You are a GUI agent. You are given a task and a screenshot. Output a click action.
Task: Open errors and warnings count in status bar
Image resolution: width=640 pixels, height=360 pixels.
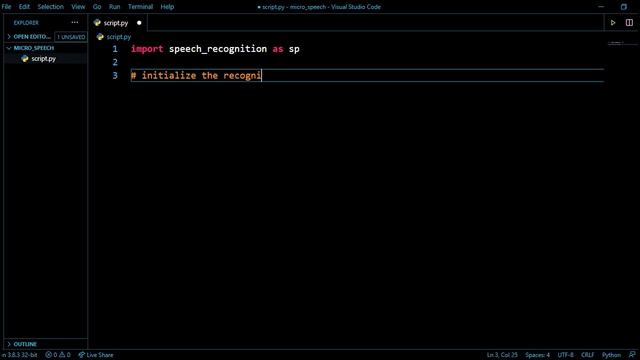coord(58,355)
